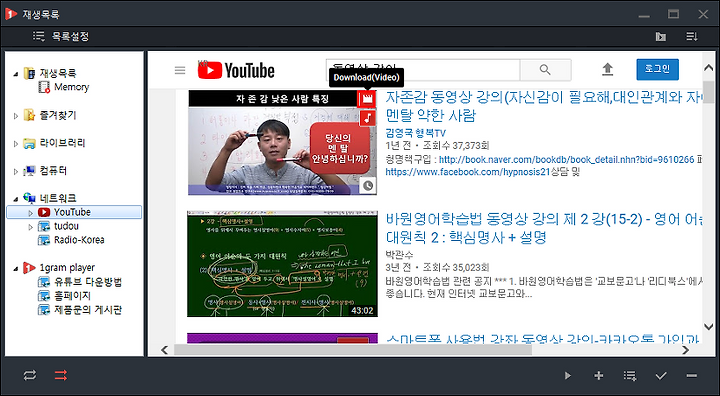Expand the tudou tree node arrow
The image size is (720, 396).
(31, 226)
